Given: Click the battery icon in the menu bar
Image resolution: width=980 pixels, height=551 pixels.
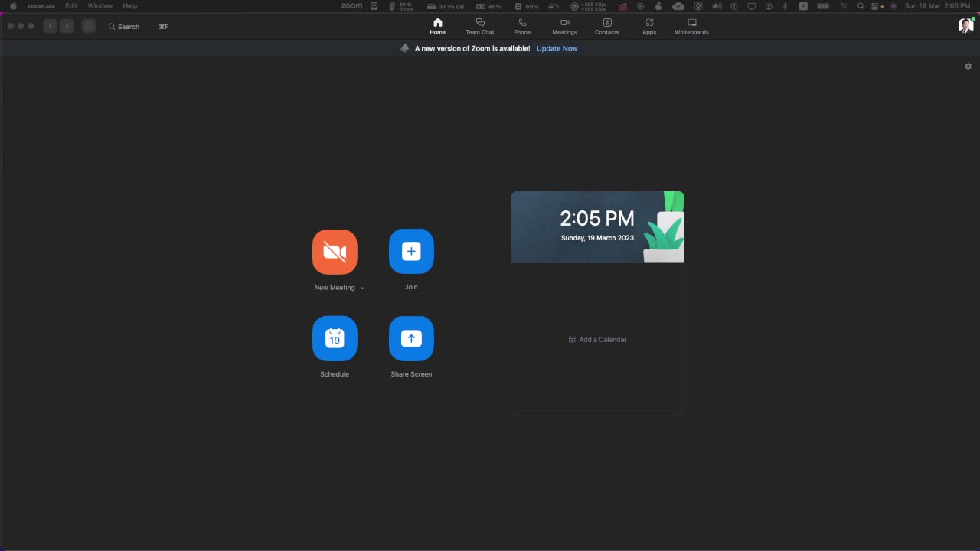Looking at the screenshot, I should pyautogui.click(x=823, y=6).
